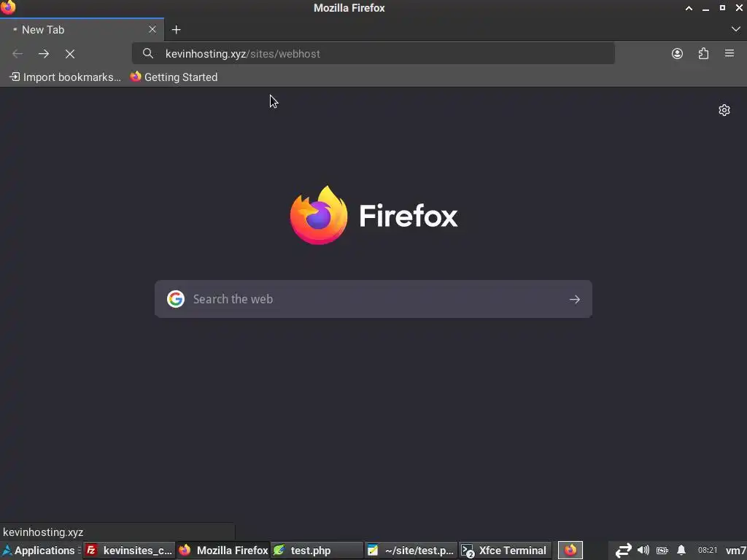This screenshot has height=560, width=747.
Task: Go forward with the forward arrow
Action: coord(44,54)
